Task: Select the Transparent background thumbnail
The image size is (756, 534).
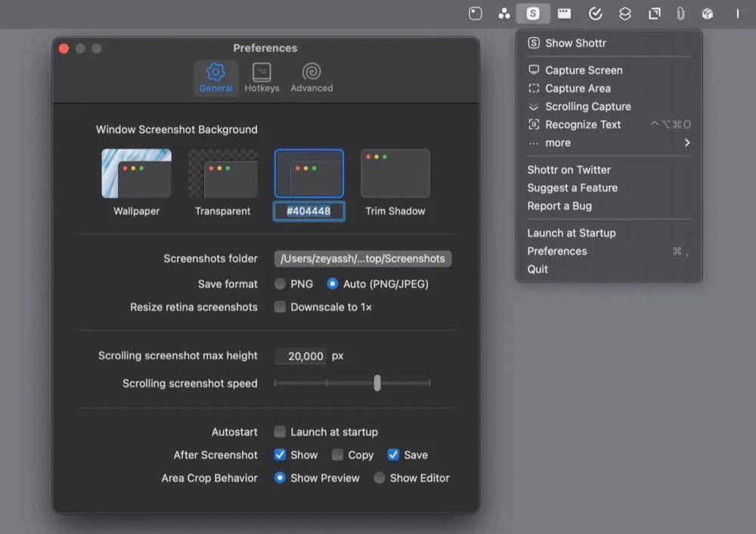Action: (x=223, y=174)
